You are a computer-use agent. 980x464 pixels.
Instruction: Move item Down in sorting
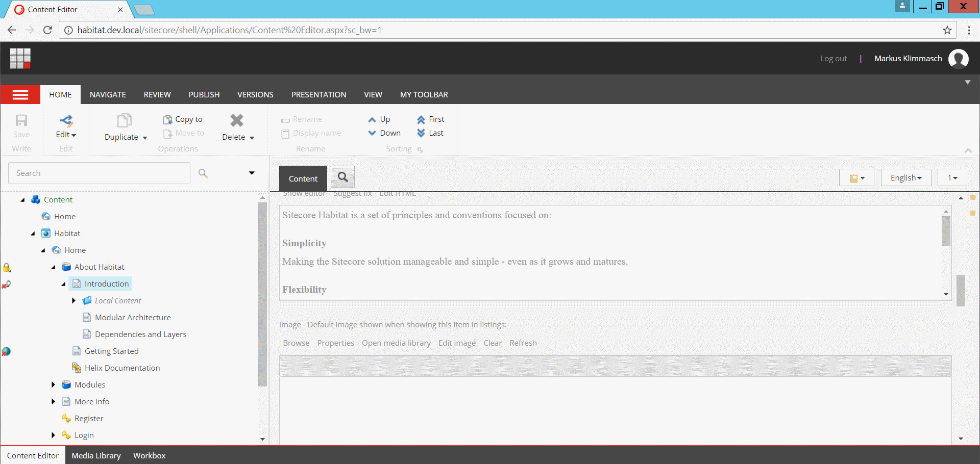click(384, 133)
